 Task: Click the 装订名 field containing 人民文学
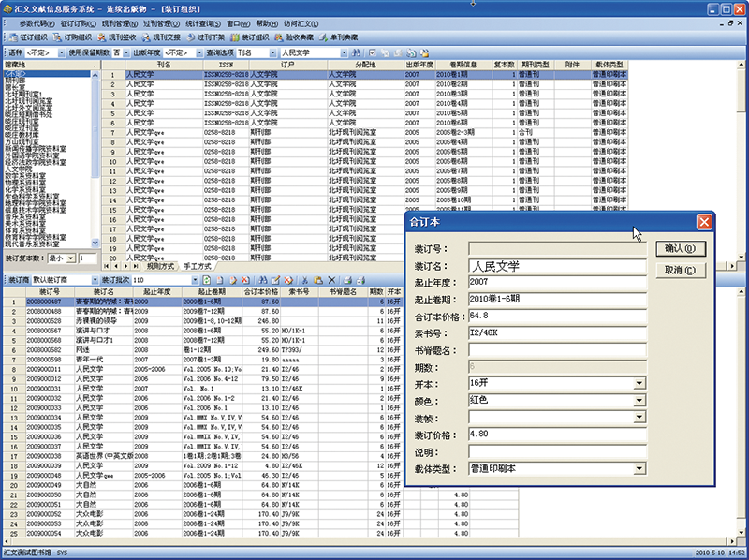[x=557, y=266]
